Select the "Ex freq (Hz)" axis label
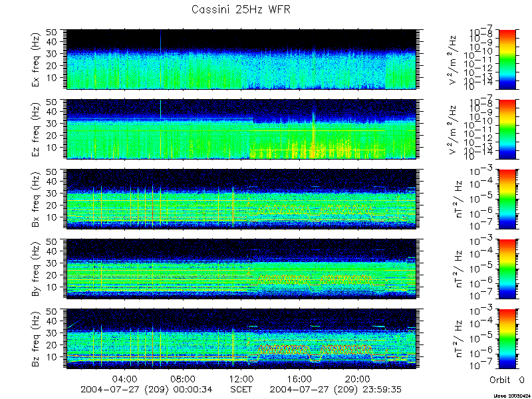 pos(37,59)
